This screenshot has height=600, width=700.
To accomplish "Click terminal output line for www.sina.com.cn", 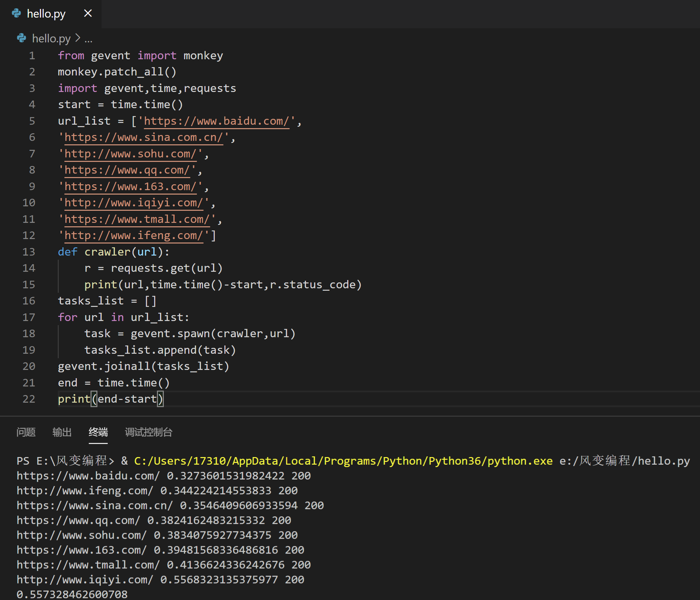I will click(170, 506).
